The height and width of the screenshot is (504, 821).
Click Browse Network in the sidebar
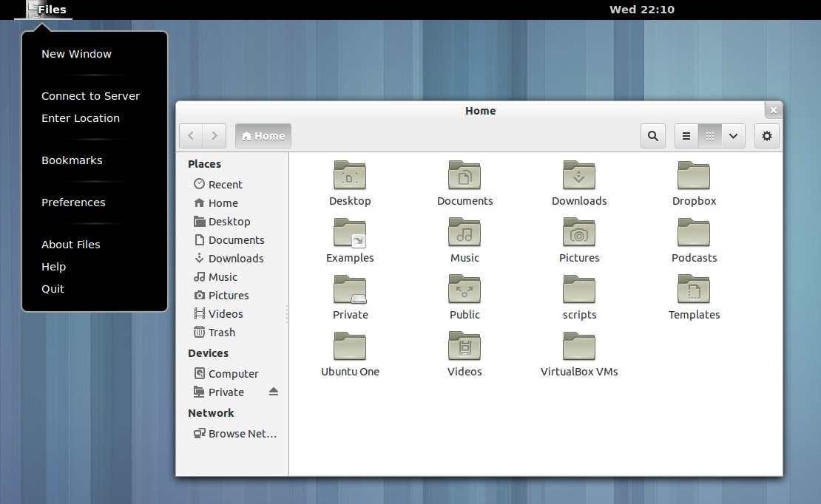pyautogui.click(x=233, y=433)
